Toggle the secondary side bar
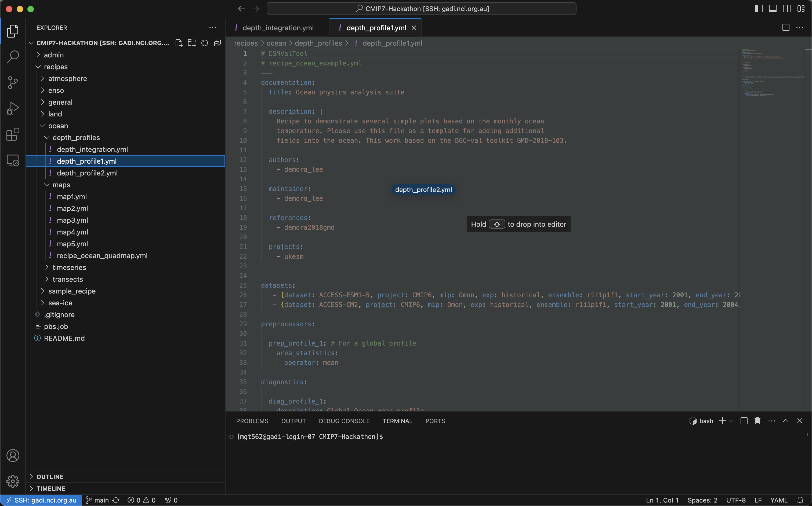Image resolution: width=812 pixels, height=506 pixels. click(787, 9)
